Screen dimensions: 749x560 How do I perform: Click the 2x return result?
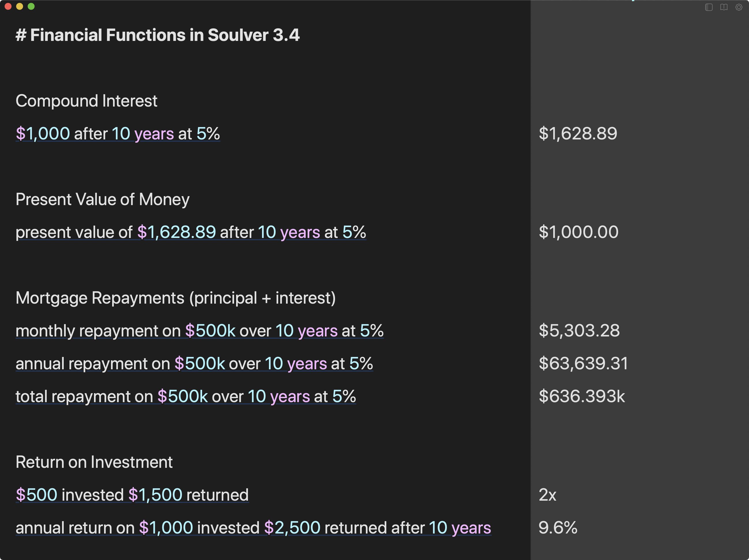[547, 495]
